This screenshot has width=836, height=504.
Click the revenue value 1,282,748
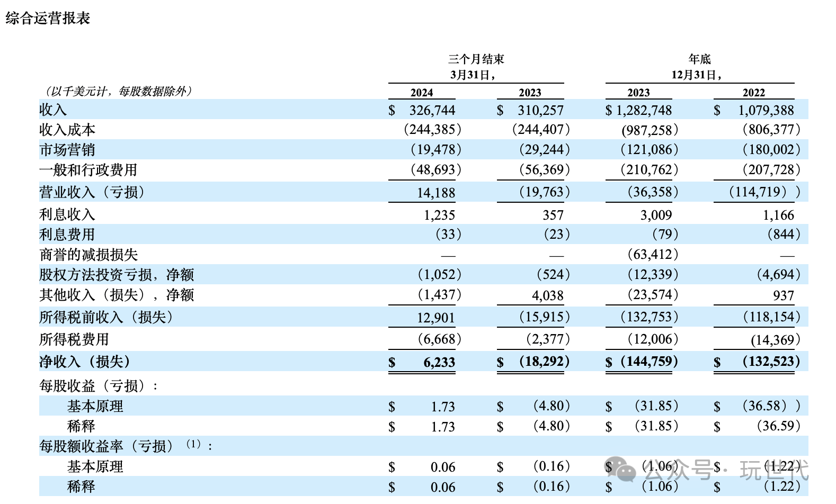(644, 110)
